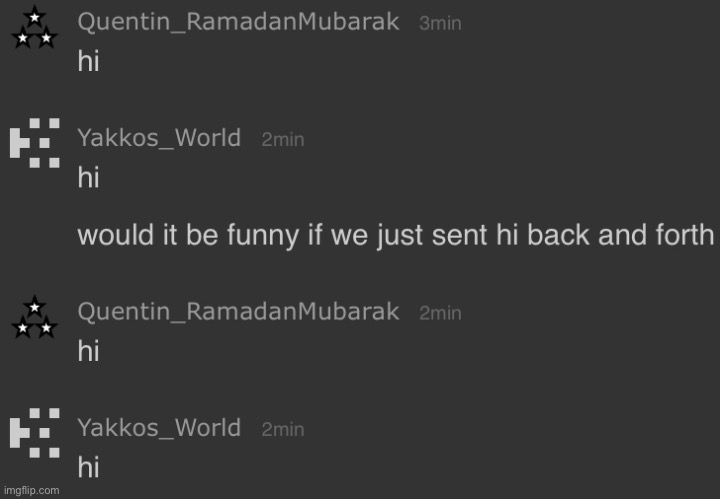720x499 pixels.
Task: Click the last Yakkos_World pixel avatar
Action: coord(35,433)
